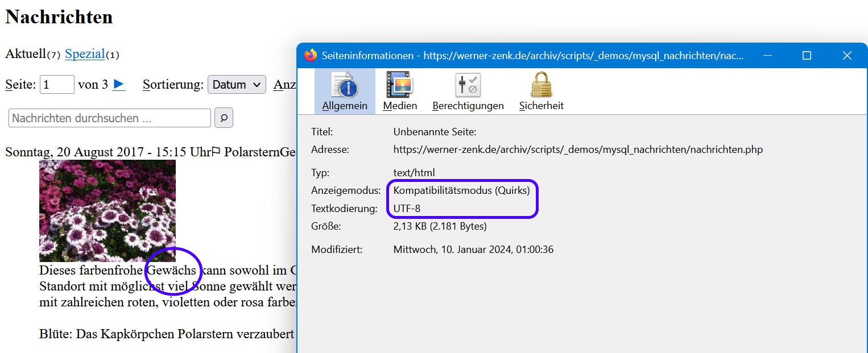Minimize the Seiteninformationen dialog
This screenshot has height=353, width=868.
point(768,56)
